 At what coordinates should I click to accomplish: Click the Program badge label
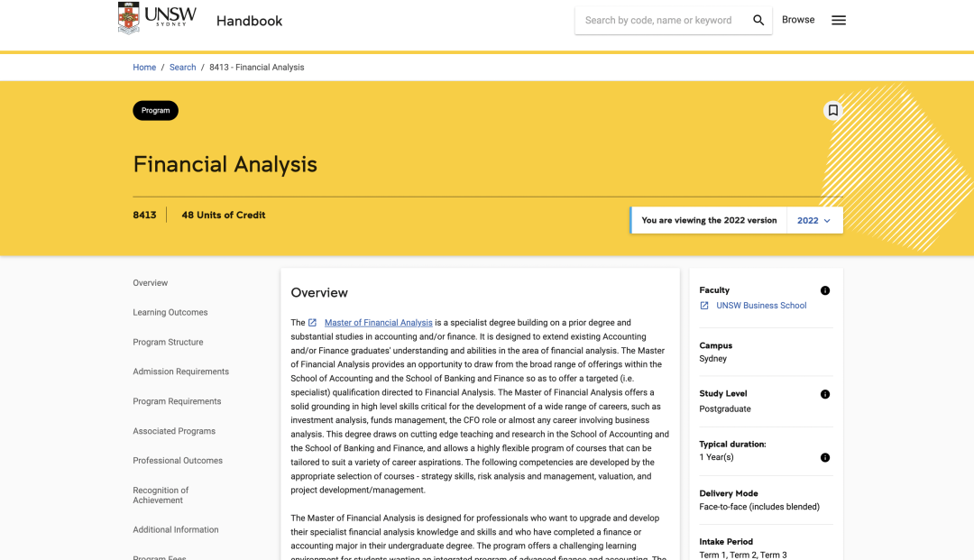tap(155, 111)
